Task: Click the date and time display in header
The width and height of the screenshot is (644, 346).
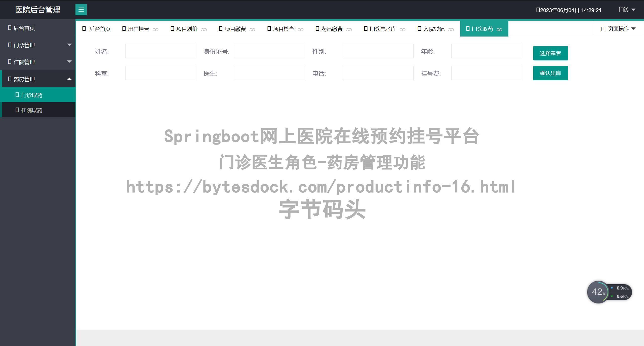Action: coord(569,10)
